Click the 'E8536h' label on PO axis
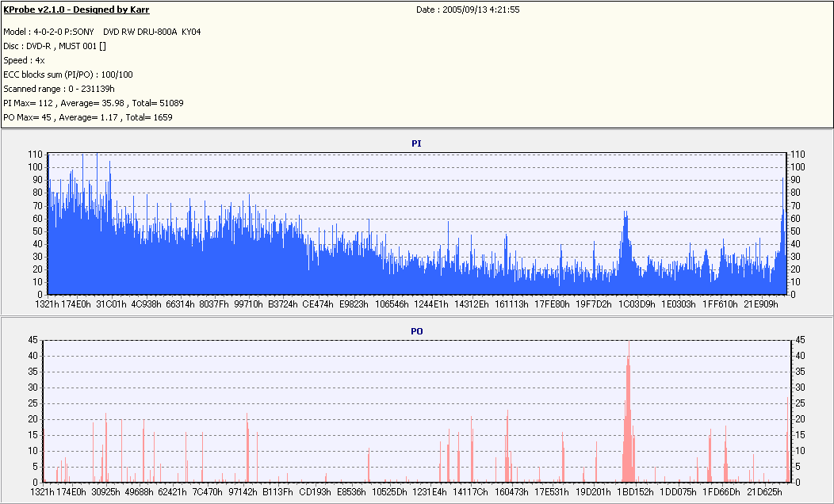This screenshot has height=504, width=834. (351, 492)
